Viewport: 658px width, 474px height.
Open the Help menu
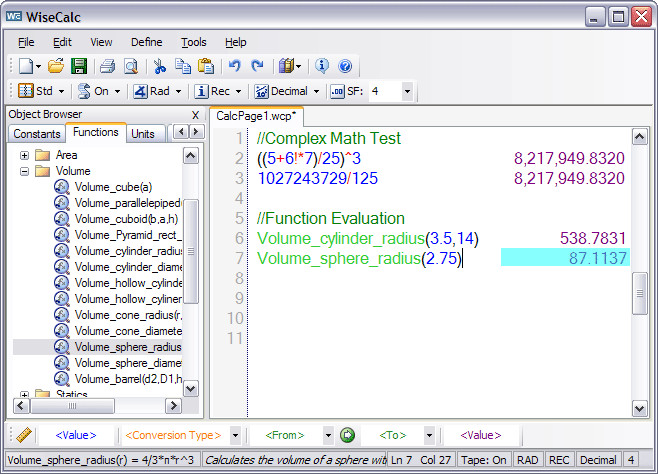tap(235, 42)
